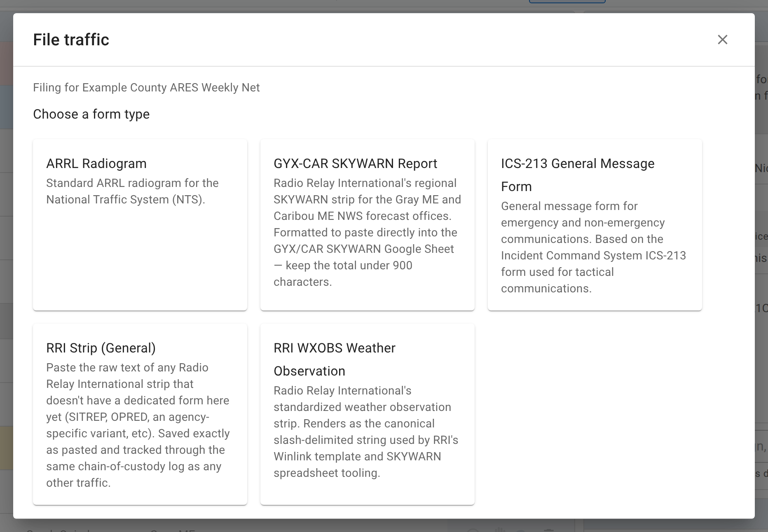Select RRI WXOBS Weather Observation card
This screenshot has height=532, width=768.
coord(368,414)
